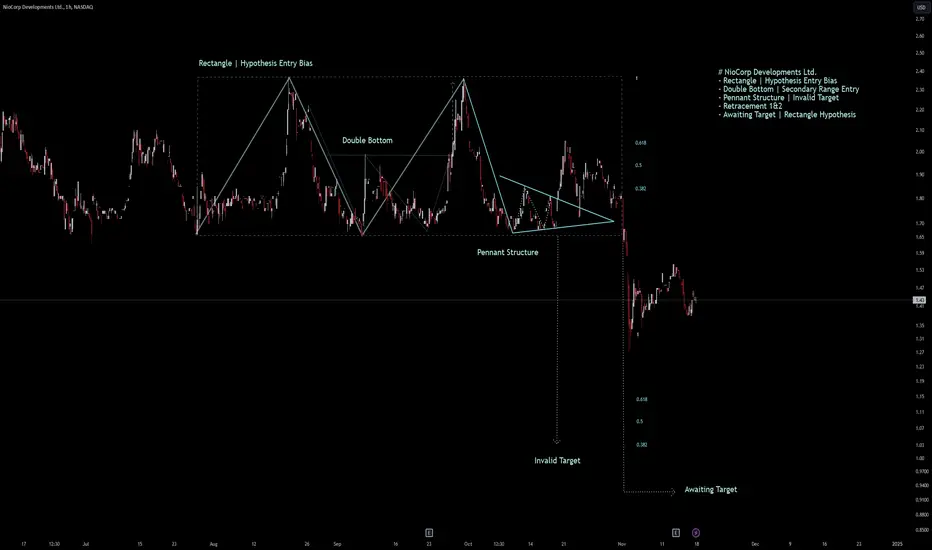932x550 pixels.
Task: Open the earnings marker near November 14
Action: pos(676,533)
